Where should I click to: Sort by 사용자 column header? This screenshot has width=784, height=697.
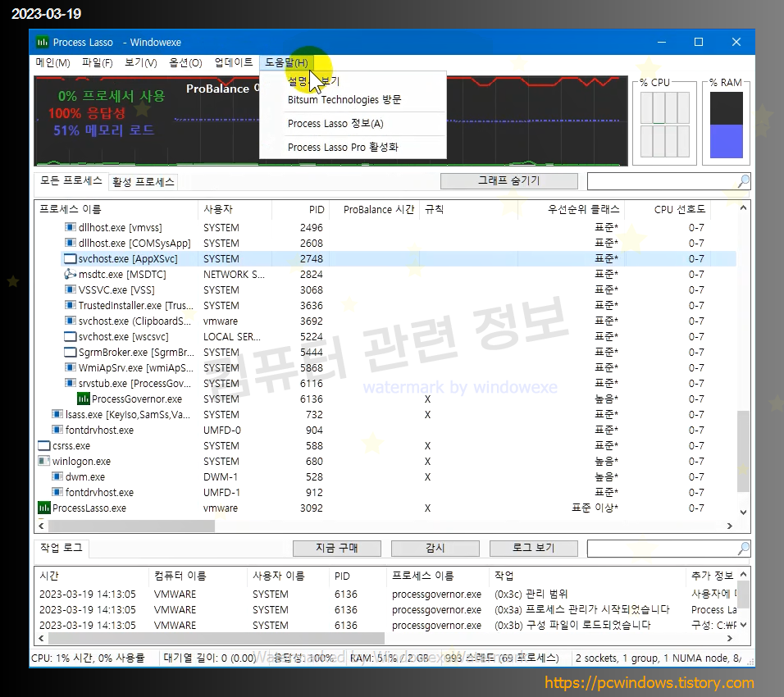click(x=235, y=209)
